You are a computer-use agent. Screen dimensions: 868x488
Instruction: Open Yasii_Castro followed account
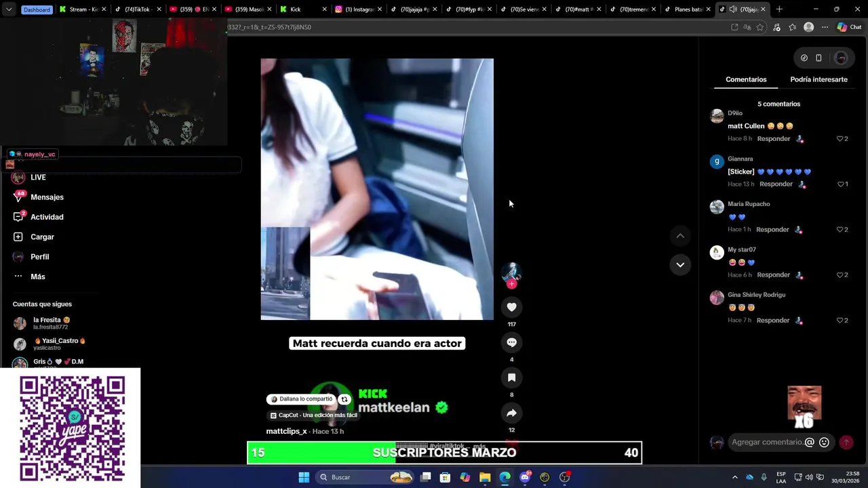50,344
